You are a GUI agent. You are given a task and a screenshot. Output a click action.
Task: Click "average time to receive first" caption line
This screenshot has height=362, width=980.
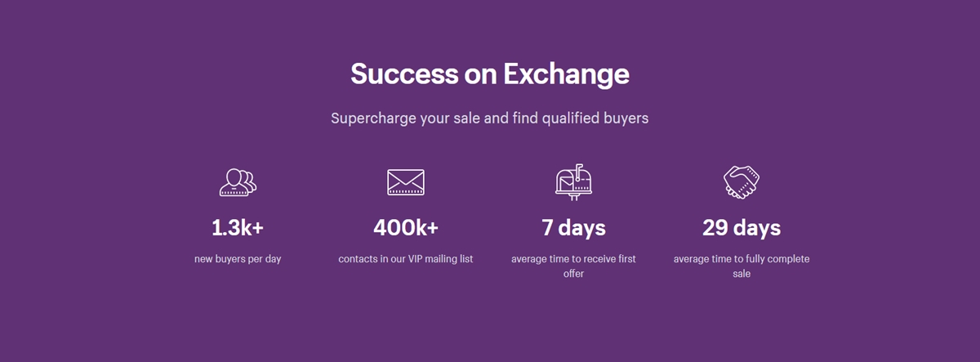[573, 259]
